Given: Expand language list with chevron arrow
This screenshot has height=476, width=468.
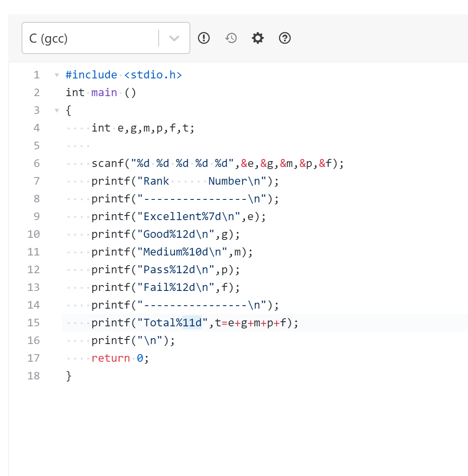Looking at the screenshot, I should 174,38.
